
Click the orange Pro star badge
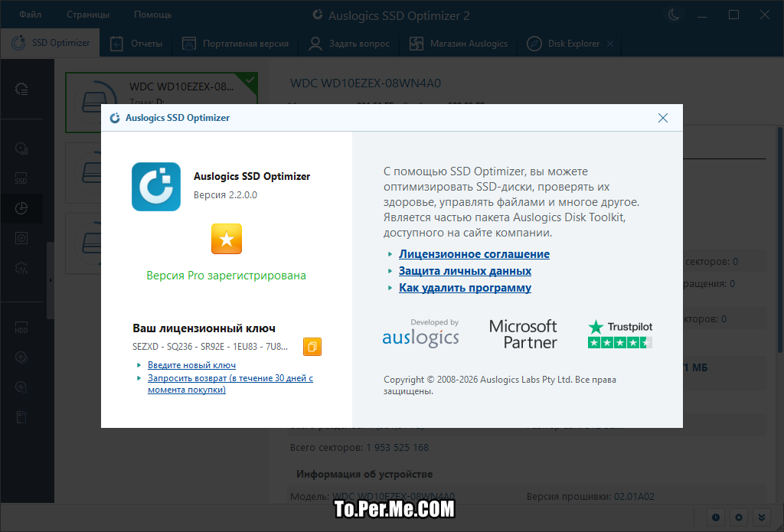(227, 239)
